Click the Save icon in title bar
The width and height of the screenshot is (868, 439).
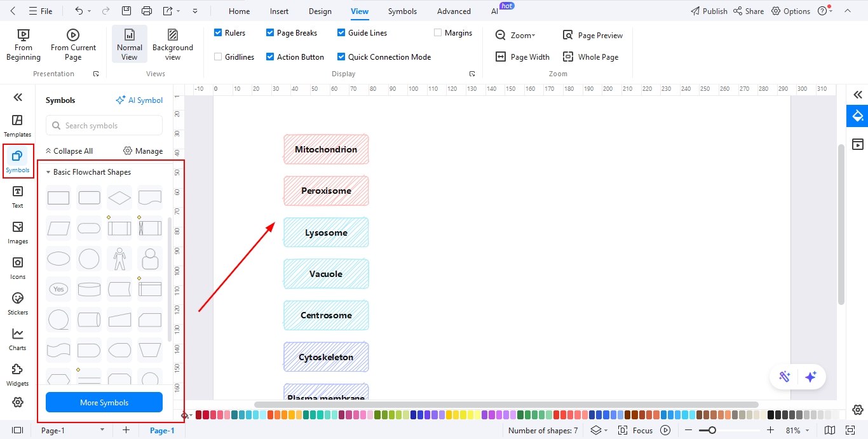[x=126, y=11]
